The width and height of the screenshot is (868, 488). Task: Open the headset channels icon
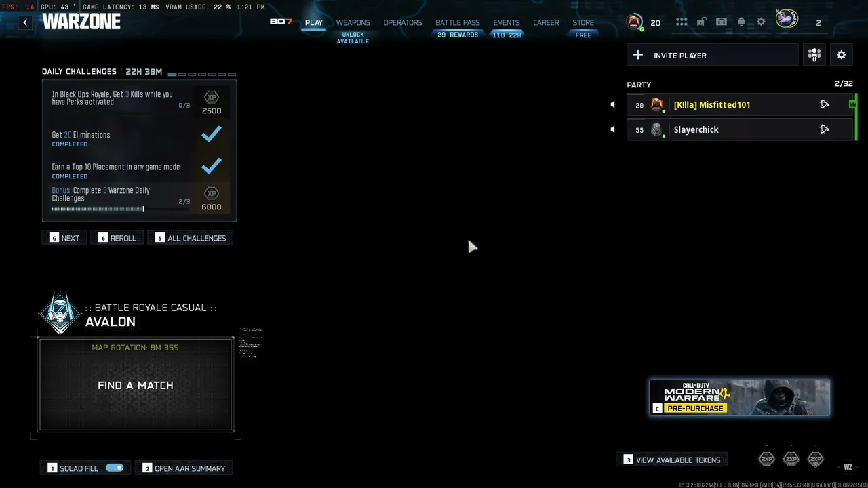[x=722, y=22]
